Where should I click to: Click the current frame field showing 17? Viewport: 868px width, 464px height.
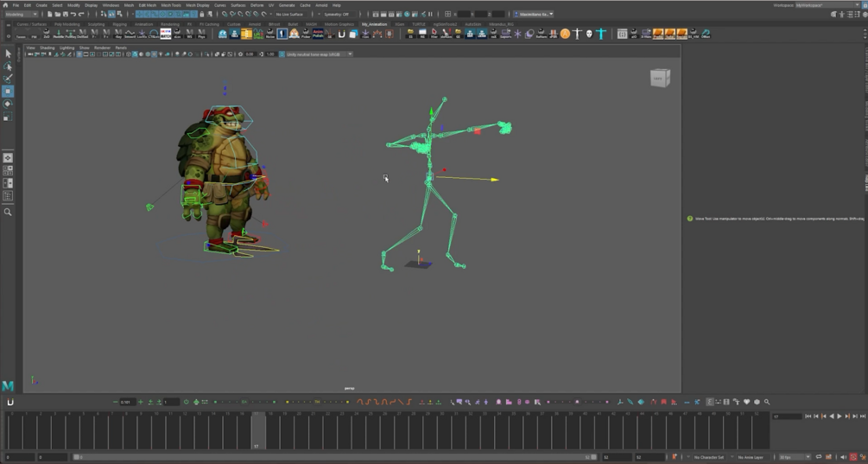(787, 416)
